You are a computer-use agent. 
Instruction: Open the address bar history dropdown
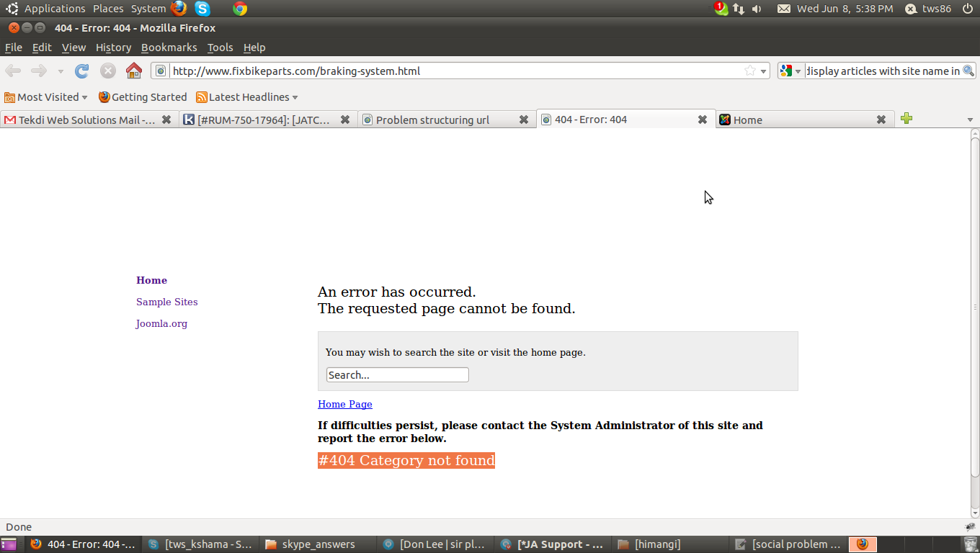point(763,71)
